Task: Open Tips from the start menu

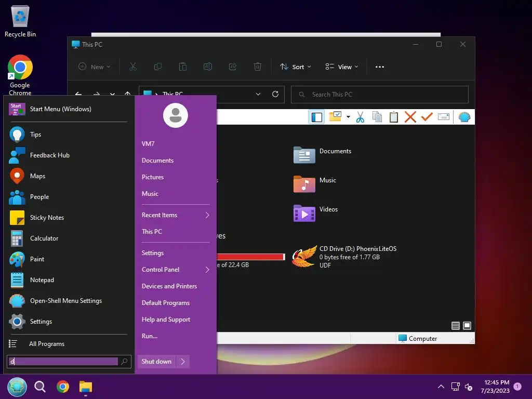Action: pos(68,135)
